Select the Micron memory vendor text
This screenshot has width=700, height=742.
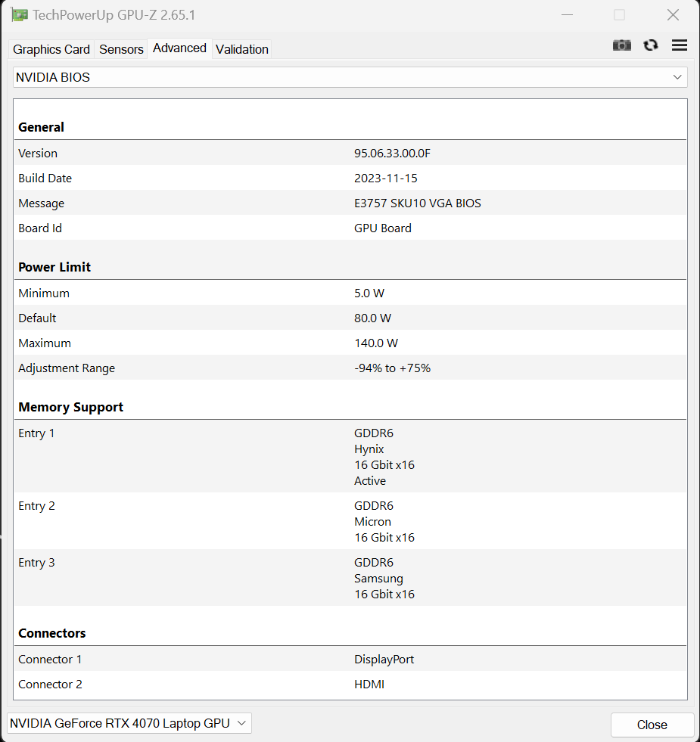372,521
